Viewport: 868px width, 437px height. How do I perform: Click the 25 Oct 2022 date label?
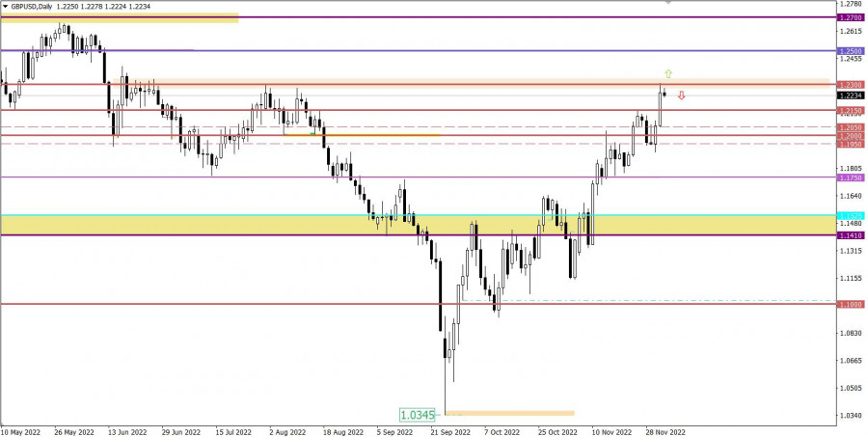(x=558, y=431)
